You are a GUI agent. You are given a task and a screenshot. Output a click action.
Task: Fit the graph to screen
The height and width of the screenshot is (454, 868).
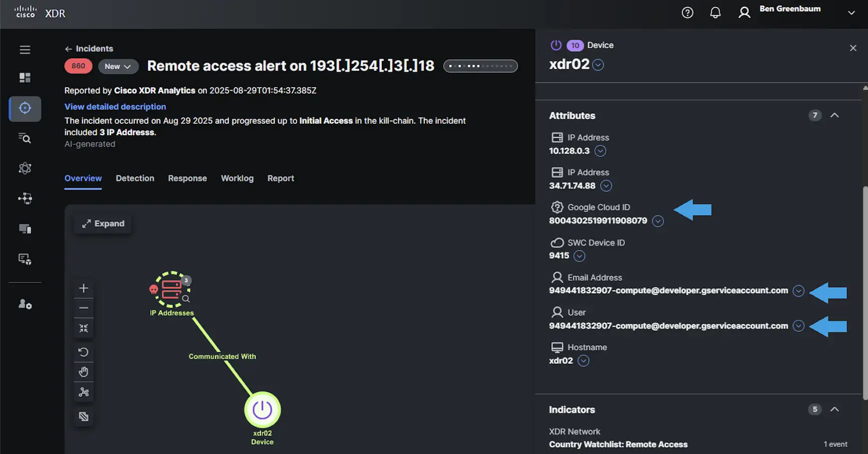[x=83, y=328]
